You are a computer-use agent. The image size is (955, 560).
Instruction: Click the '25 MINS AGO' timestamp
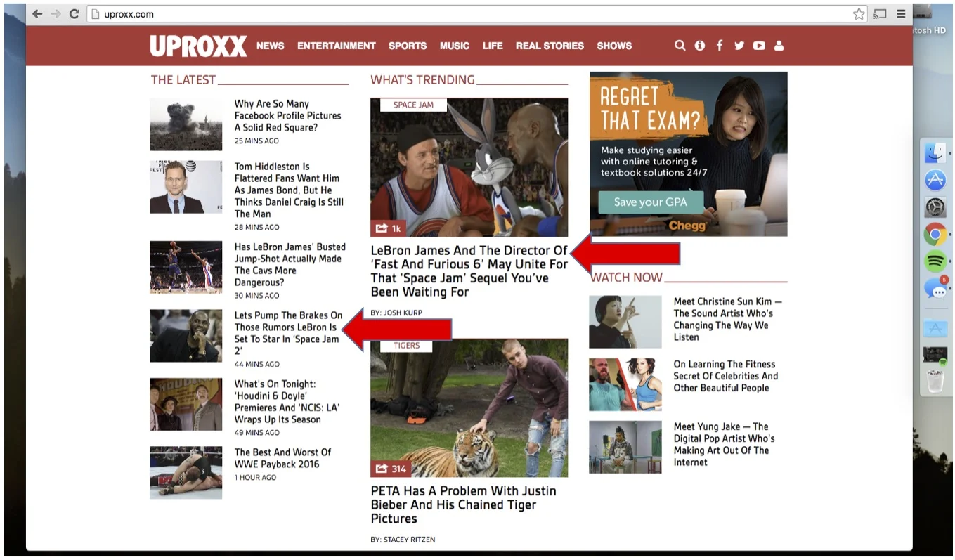click(x=256, y=141)
